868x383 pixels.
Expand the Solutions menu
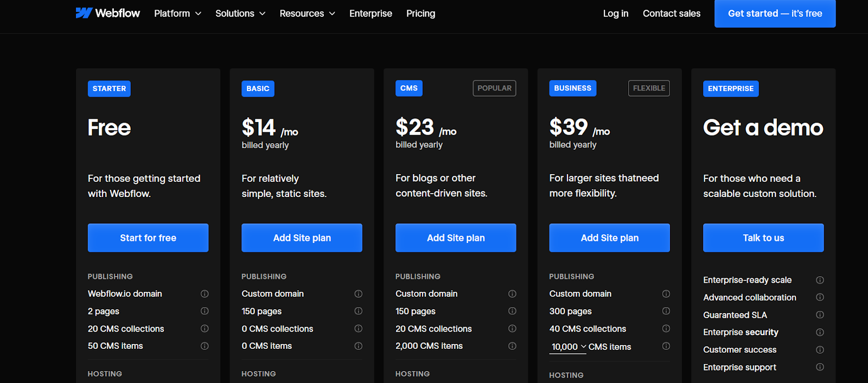point(240,13)
